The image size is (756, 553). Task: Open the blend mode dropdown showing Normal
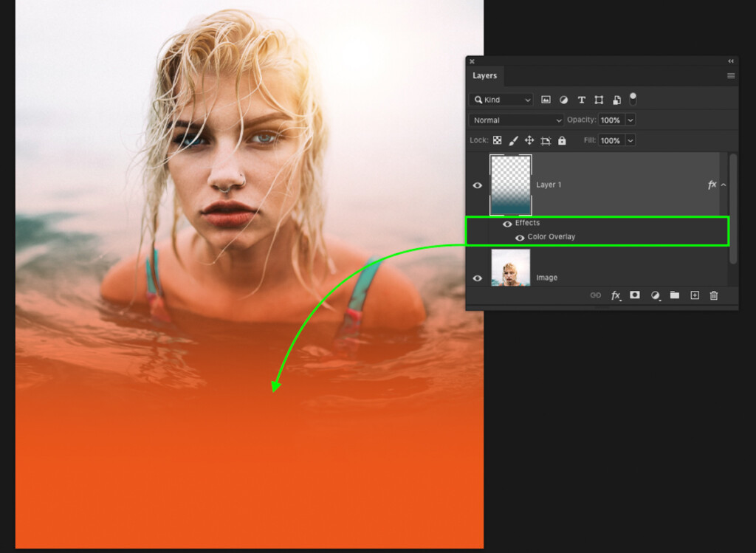(x=515, y=120)
